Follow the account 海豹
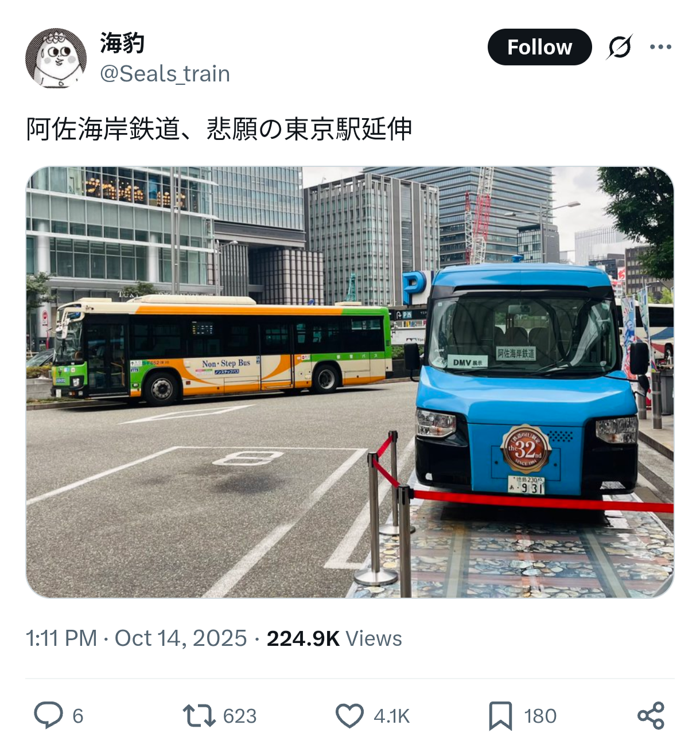The width and height of the screenshot is (700, 748). 539,47
